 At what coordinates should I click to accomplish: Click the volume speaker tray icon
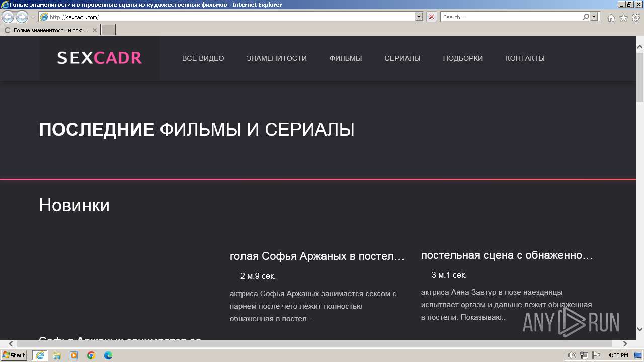click(x=572, y=355)
